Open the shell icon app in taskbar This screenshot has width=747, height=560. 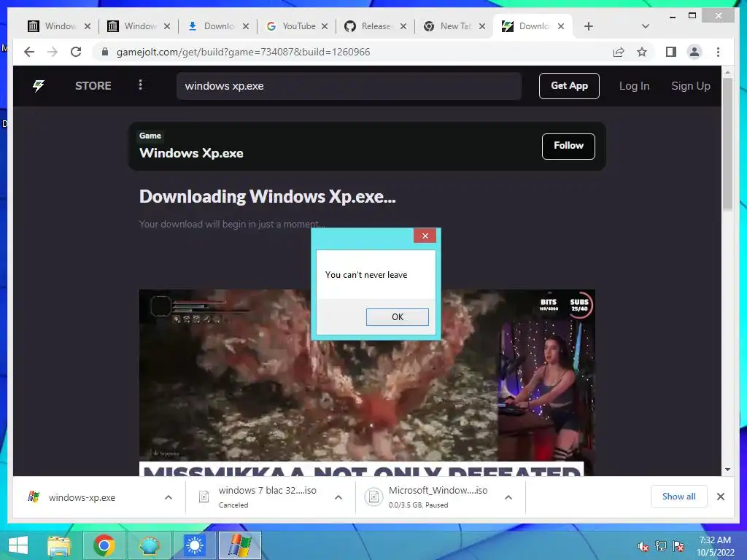(149, 545)
